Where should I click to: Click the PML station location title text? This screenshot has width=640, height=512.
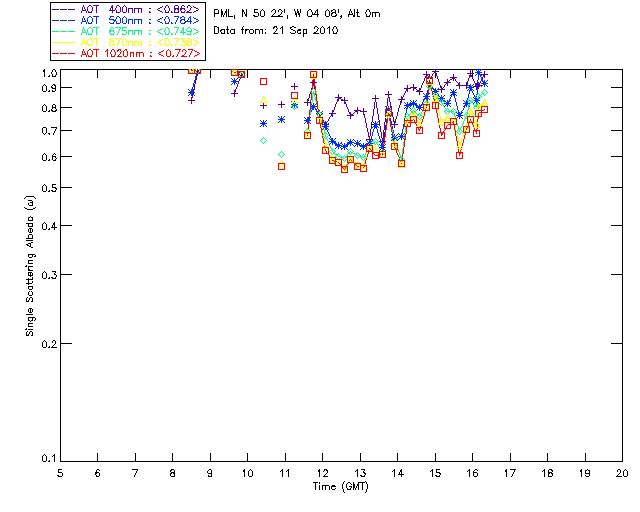click(x=297, y=14)
